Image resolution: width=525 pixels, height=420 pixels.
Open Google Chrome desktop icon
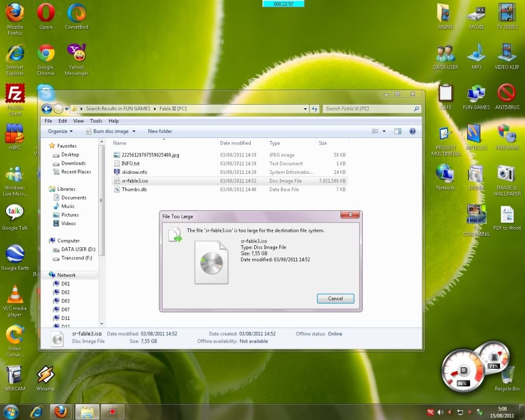pyautogui.click(x=46, y=59)
